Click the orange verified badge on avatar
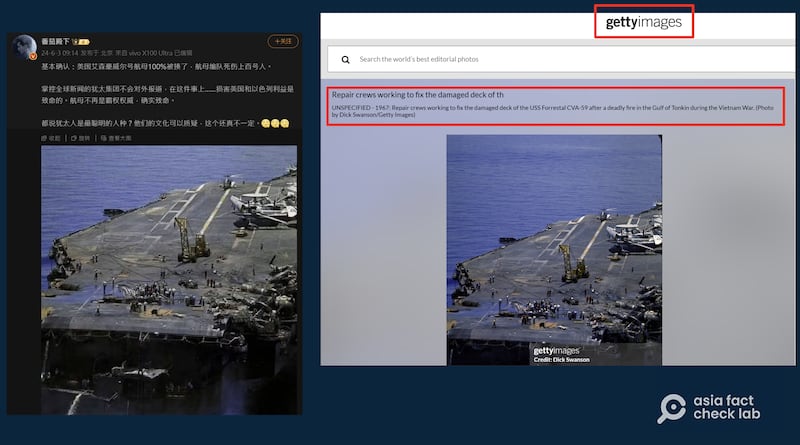 point(32,56)
